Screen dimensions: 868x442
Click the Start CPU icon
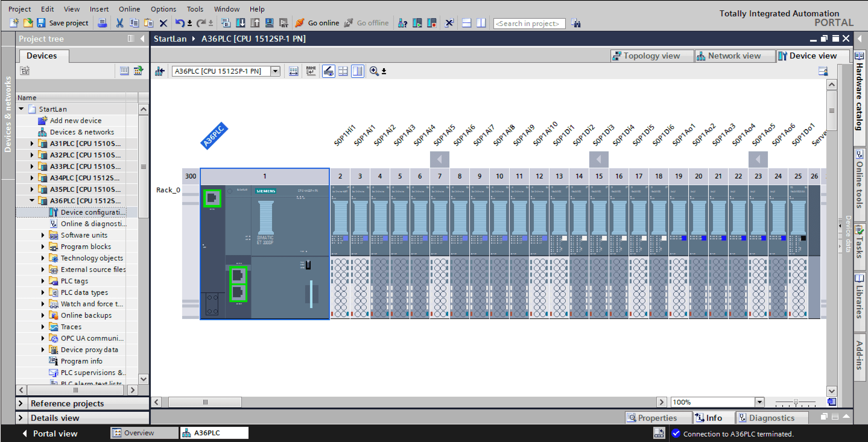click(417, 23)
